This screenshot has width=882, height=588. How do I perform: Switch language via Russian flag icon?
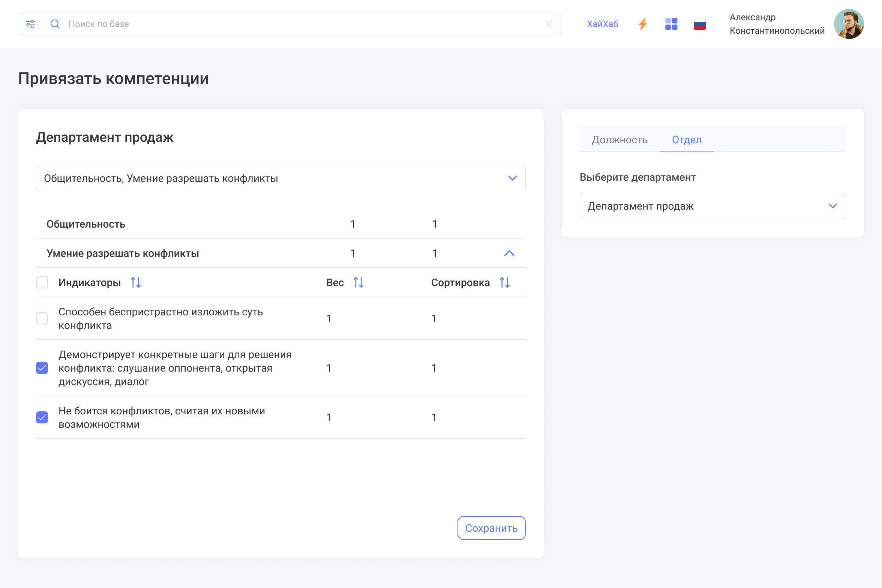699,24
